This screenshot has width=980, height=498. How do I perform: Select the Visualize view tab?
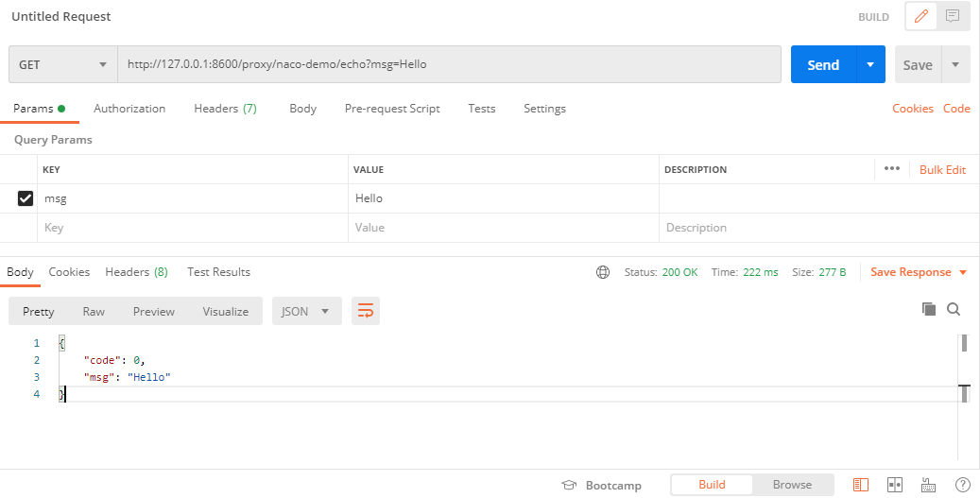(225, 311)
